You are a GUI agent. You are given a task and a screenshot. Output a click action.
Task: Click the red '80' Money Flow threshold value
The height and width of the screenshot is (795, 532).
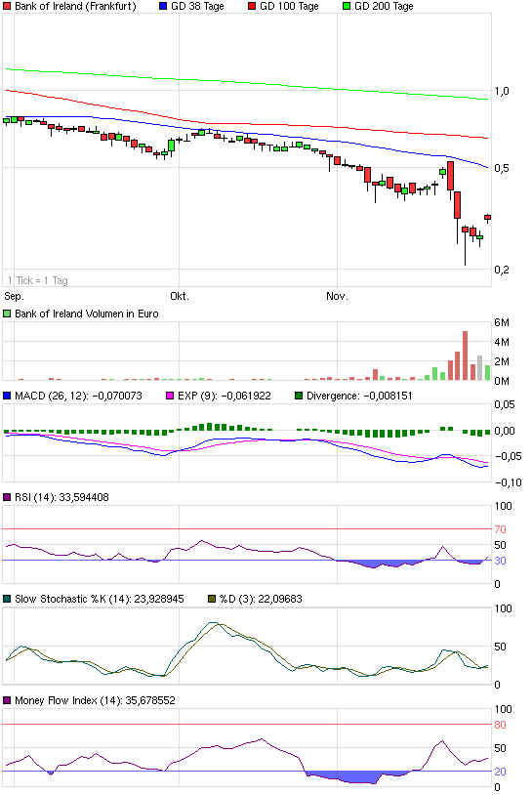pyautogui.click(x=500, y=725)
